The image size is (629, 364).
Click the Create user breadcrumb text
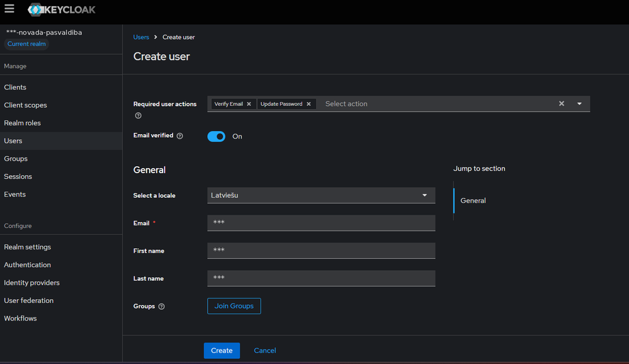click(179, 37)
